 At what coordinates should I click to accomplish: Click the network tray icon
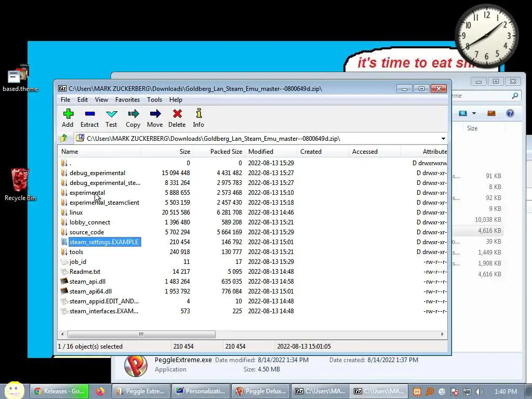point(467,392)
